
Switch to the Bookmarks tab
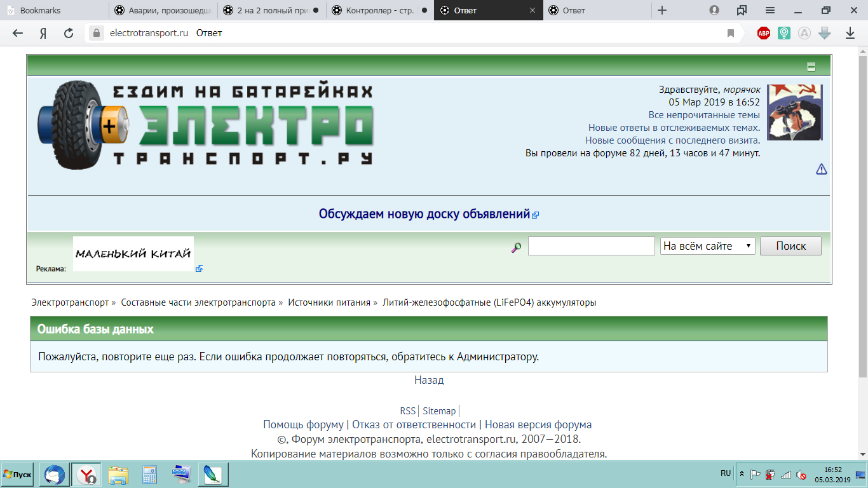coord(54,10)
